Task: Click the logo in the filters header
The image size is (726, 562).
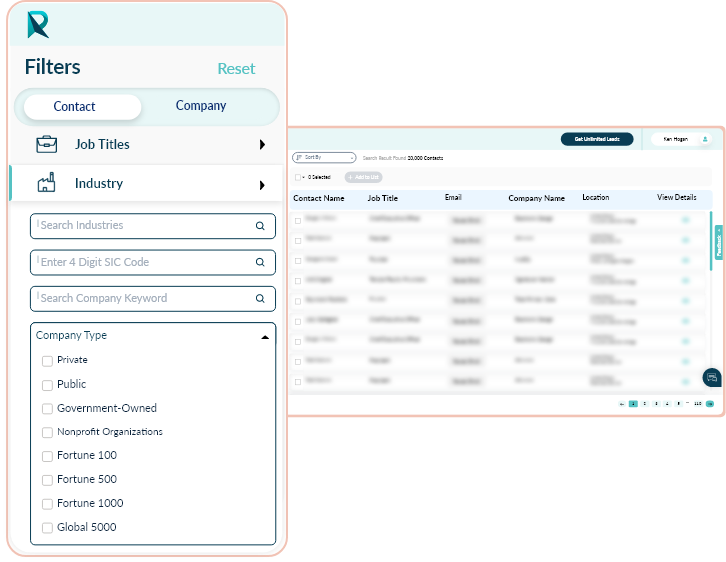Action: pyautogui.click(x=38, y=24)
